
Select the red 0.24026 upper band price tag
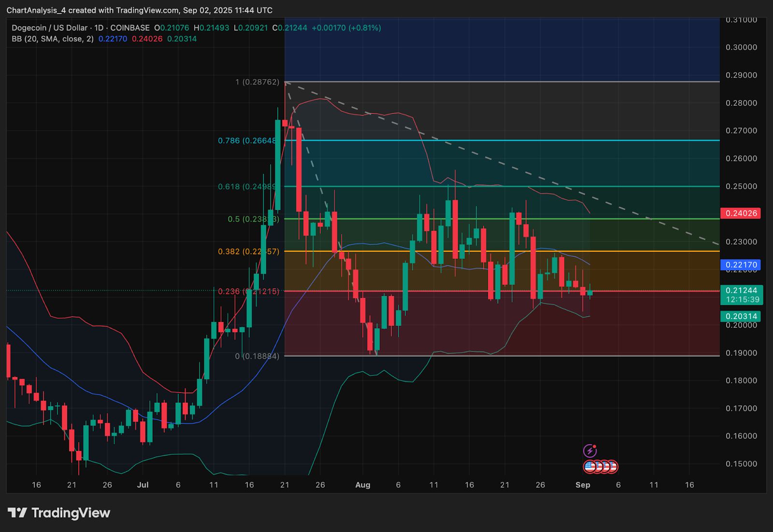click(x=740, y=213)
